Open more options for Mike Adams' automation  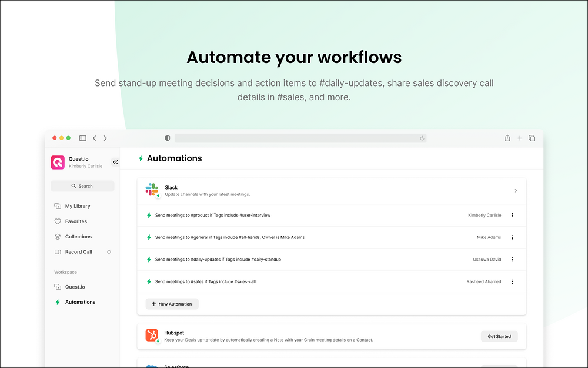[x=512, y=237]
